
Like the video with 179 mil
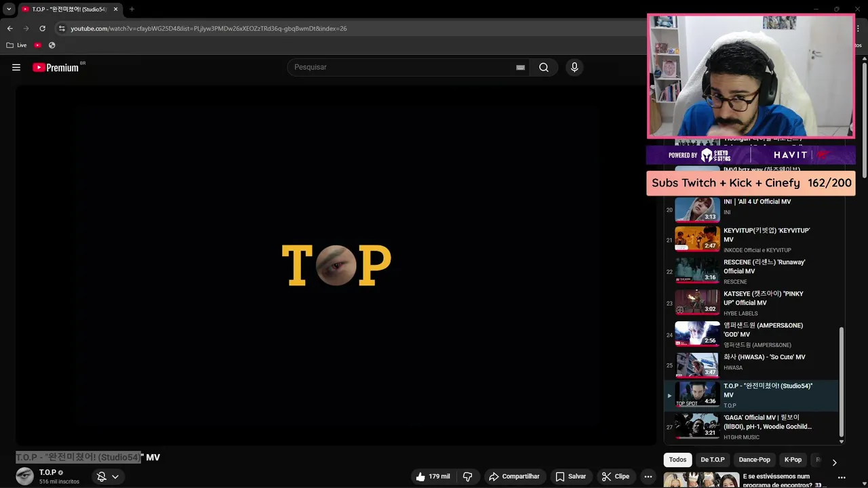pos(433,476)
